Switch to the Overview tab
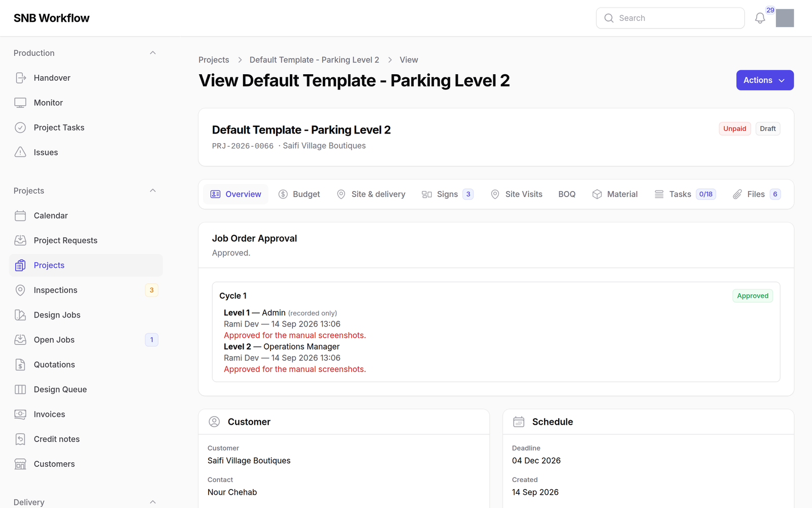812x508 pixels. (x=236, y=194)
